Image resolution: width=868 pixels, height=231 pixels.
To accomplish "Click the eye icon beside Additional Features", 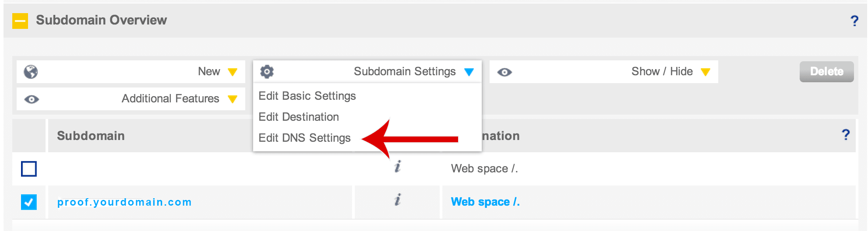I will 32,99.
